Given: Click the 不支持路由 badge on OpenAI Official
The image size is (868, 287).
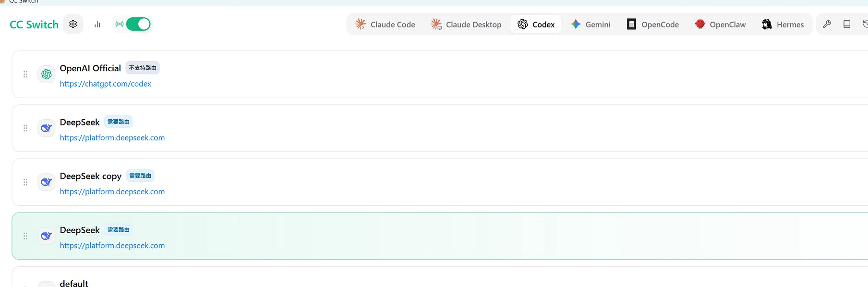Looking at the screenshot, I should (x=143, y=68).
